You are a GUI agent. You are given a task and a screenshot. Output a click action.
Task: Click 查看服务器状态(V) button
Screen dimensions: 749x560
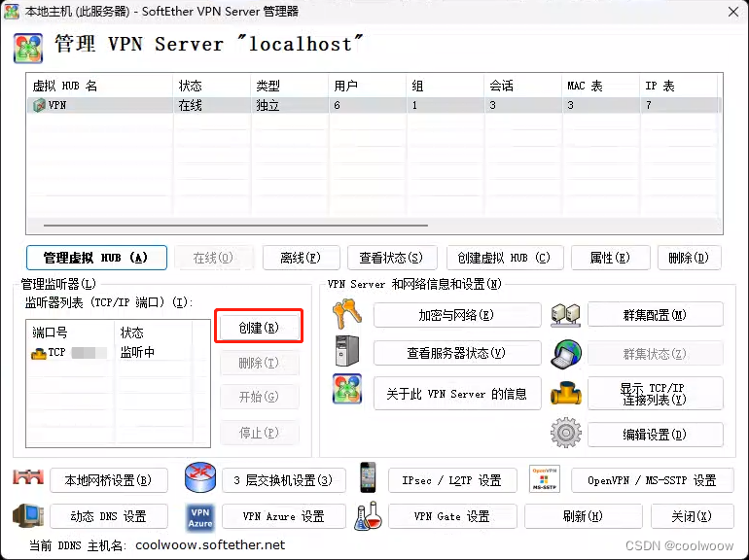(x=457, y=353)
